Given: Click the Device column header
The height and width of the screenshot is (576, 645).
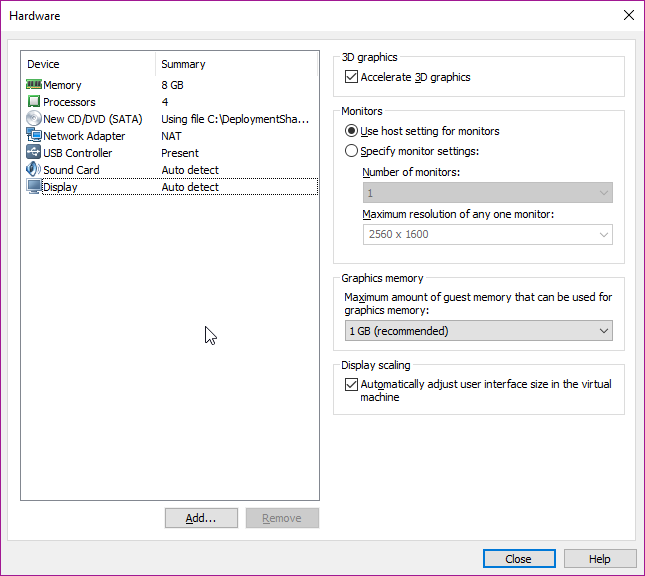Looking at the screenshot, I should [88, 64].
